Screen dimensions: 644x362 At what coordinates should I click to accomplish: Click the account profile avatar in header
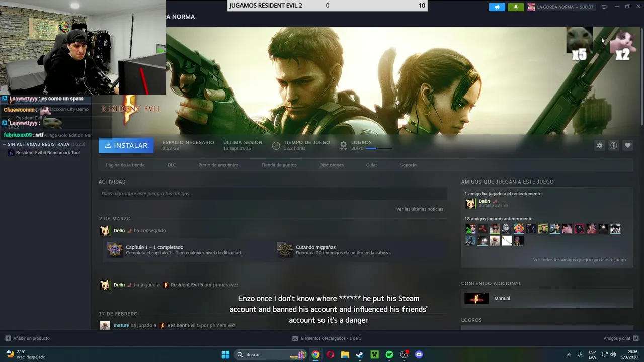(x=531, y=7)
